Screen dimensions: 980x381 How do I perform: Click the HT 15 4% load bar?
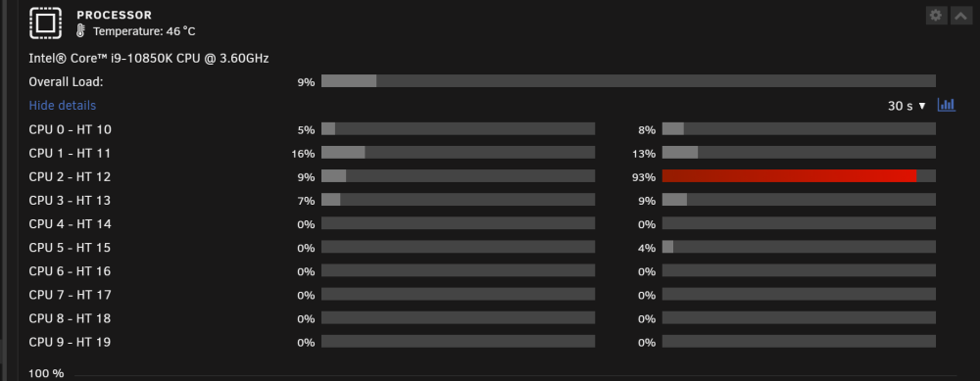pos(799,247)
